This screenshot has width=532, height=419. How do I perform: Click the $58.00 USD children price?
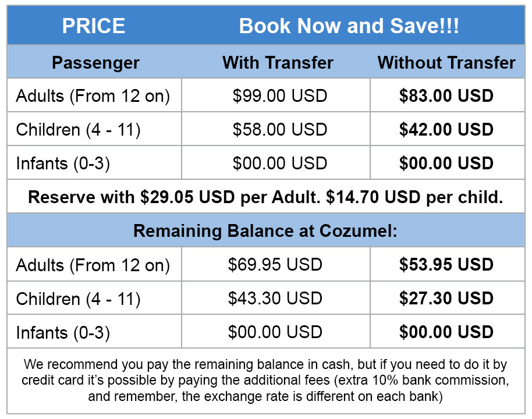(x=280, y=129)
